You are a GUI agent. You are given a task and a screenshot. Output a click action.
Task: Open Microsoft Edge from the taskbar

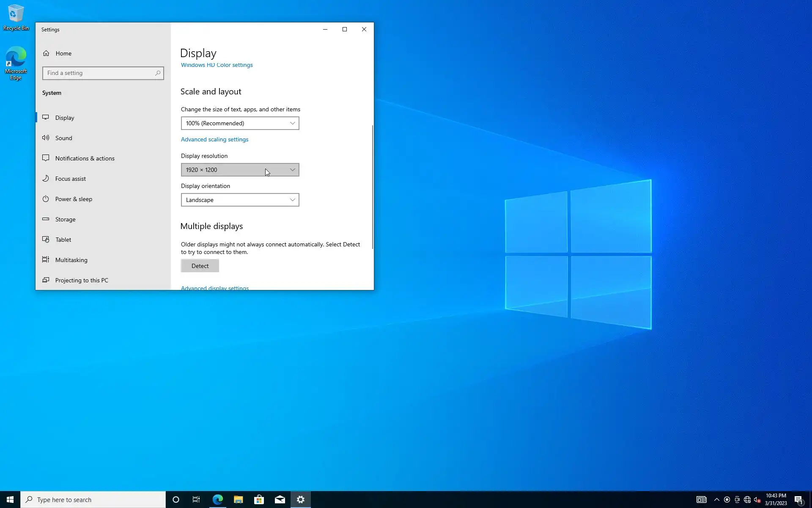217,500
